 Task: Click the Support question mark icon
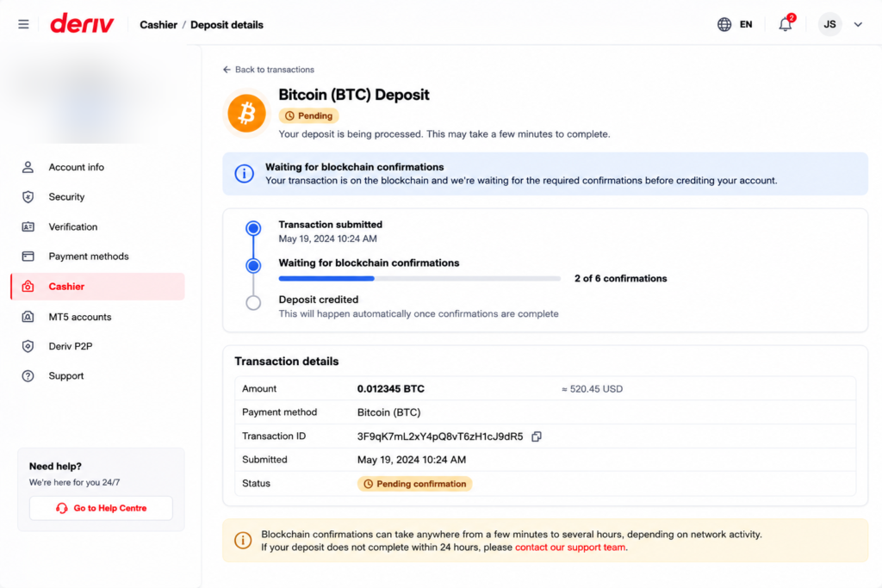[x=28, y=376]
